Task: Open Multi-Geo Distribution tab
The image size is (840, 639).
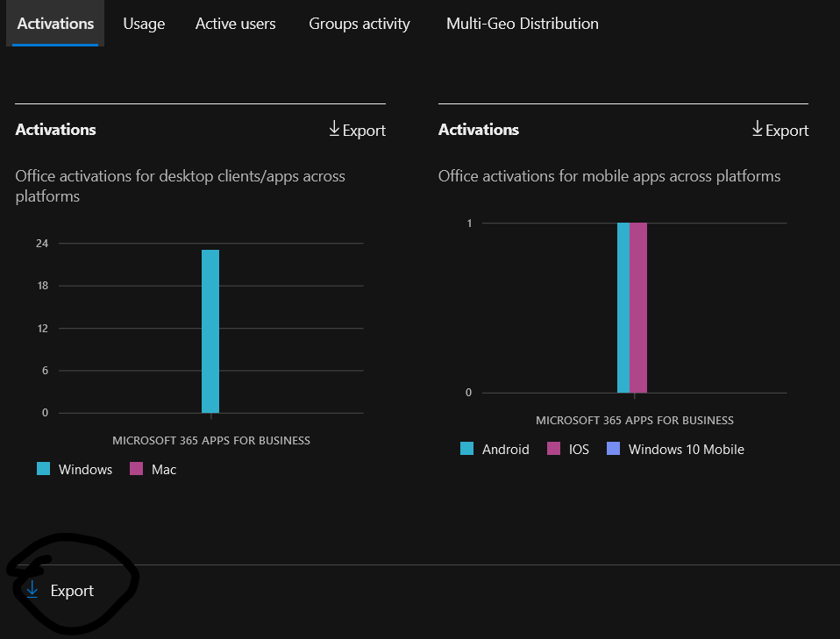Action: [x=523, y=24]
